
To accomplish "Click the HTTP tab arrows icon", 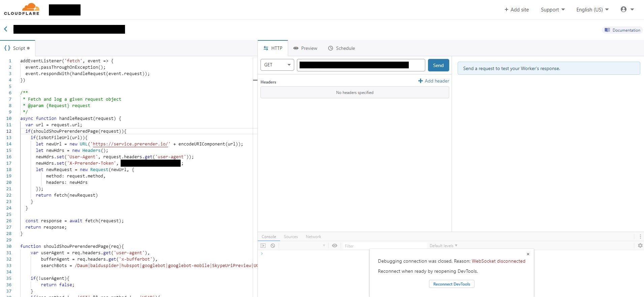I will (266, 48).
